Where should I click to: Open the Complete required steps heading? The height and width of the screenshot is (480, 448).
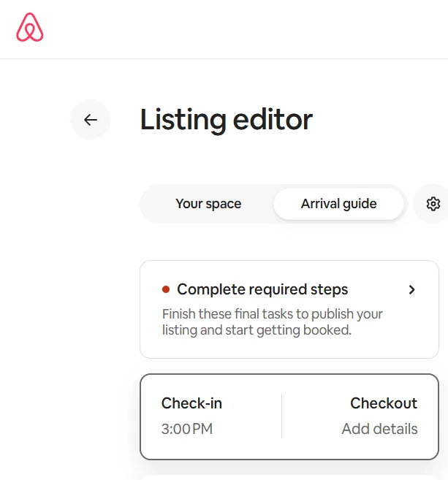tap(262, 289)
